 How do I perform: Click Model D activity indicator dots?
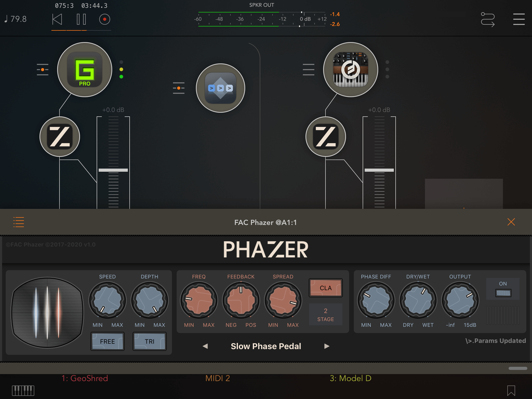387,69
